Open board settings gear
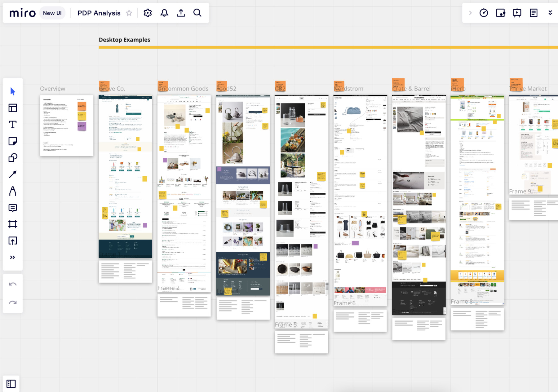The height and width of the screenshot is (392, 558). tap(148, 13)
